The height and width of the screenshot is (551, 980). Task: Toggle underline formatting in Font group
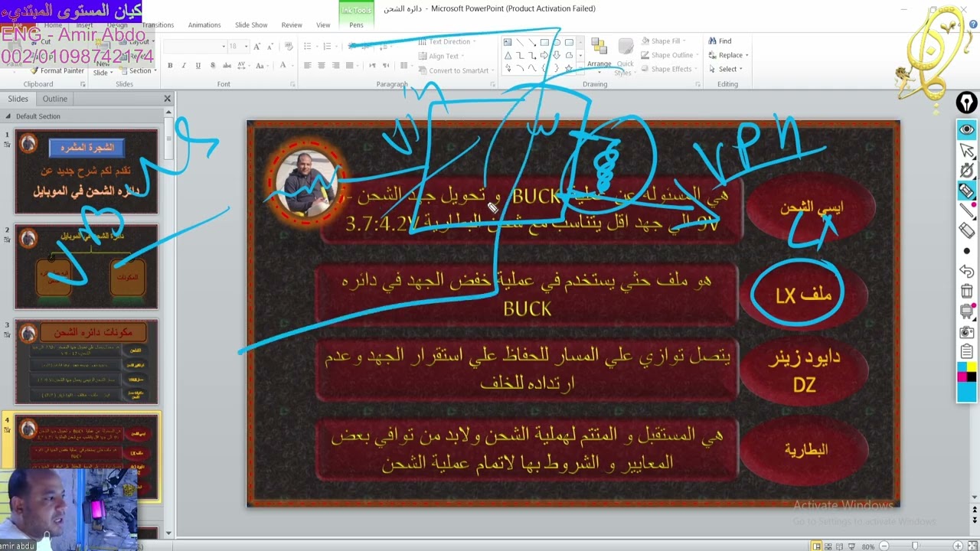[198, 66]
